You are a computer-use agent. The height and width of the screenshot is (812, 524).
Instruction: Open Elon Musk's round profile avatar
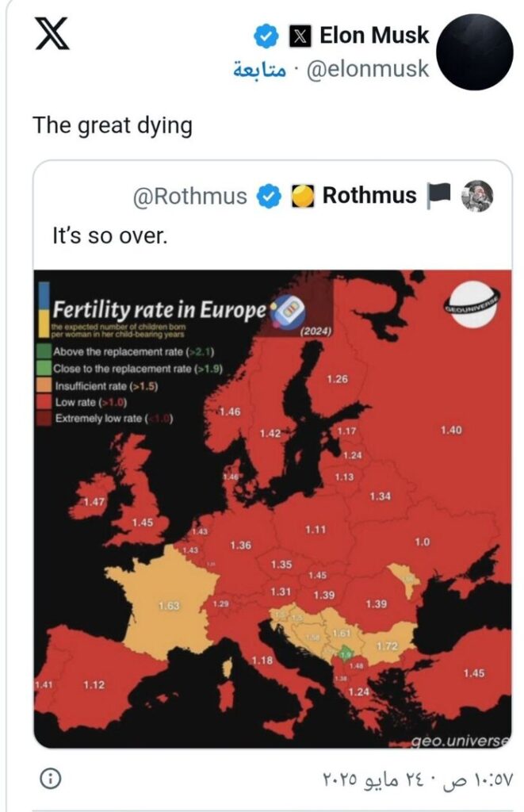[x=475, y=52]
